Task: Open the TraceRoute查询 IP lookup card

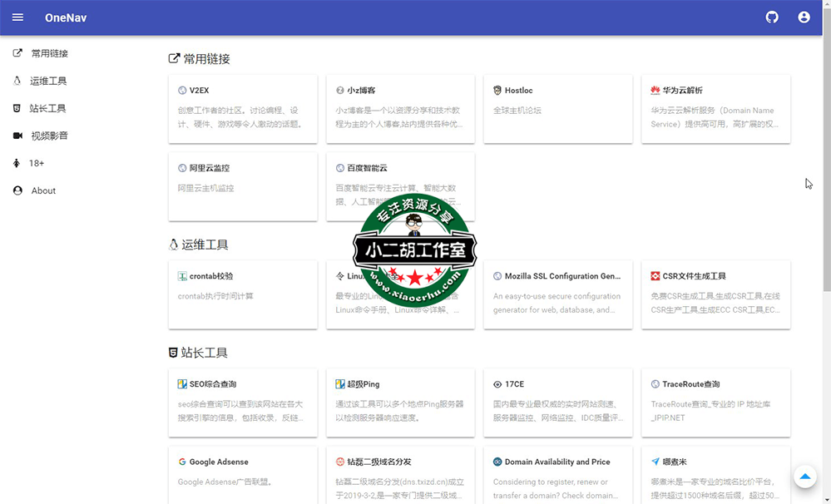Action: point(715,403)
